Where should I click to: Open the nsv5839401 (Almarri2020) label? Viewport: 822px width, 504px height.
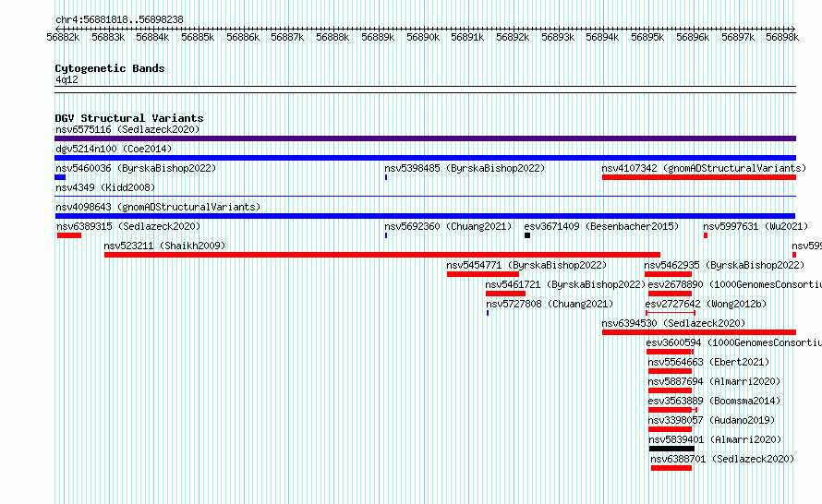[715, 439]
